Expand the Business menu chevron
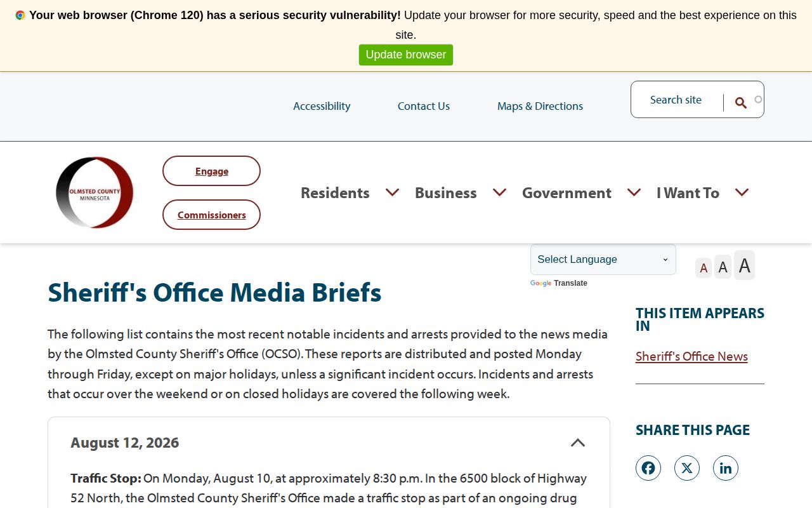 point(500,192)
